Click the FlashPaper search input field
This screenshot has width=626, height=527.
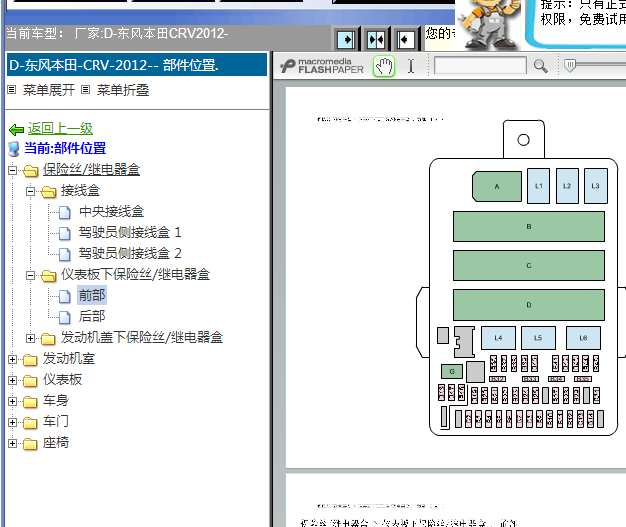click(480, 65)
